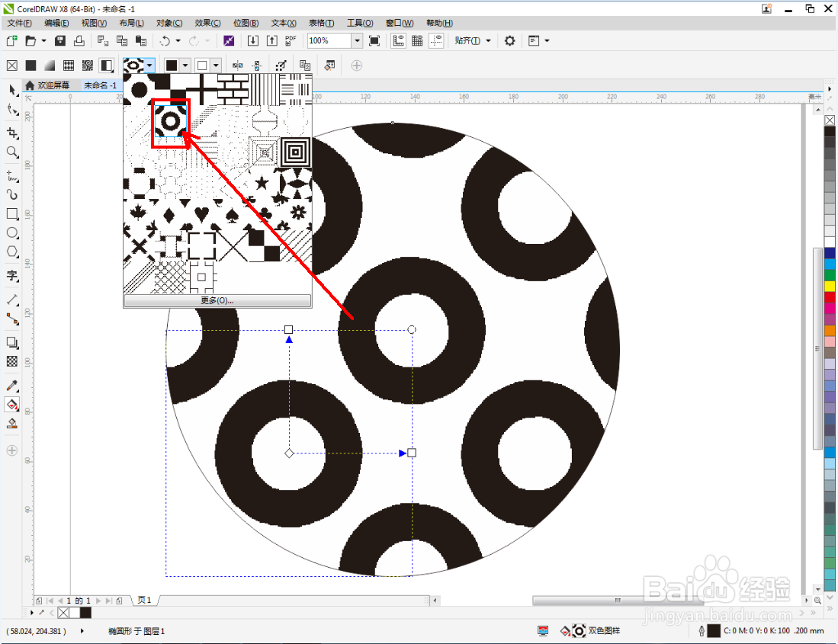
Task: Select the Smart Fill tool
Action: [x=11, y=424]
